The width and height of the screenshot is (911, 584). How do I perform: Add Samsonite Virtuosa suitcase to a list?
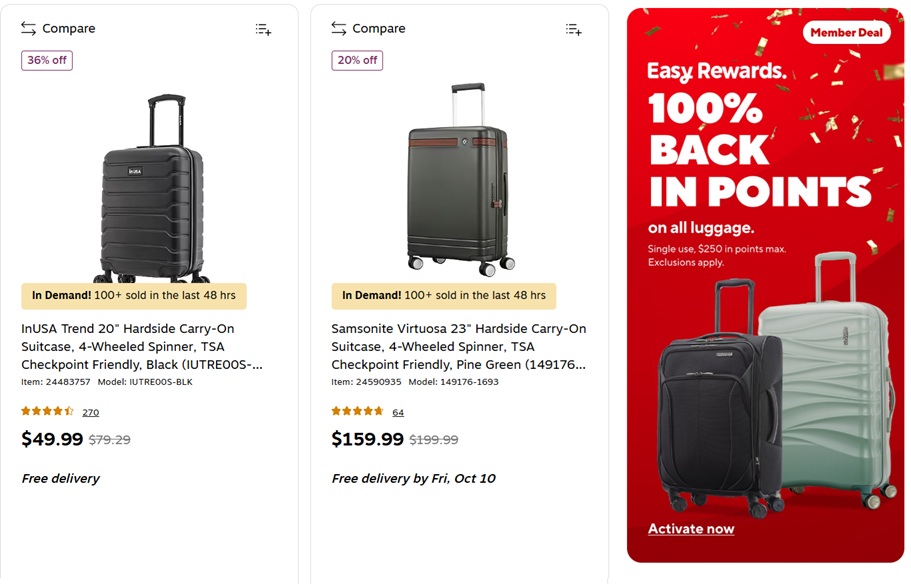[573, 30]
